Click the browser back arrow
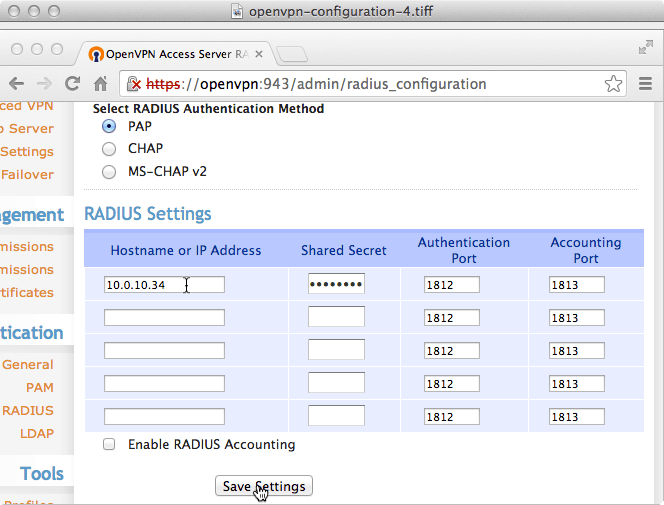Screen dimensions: 664x505 17,83
